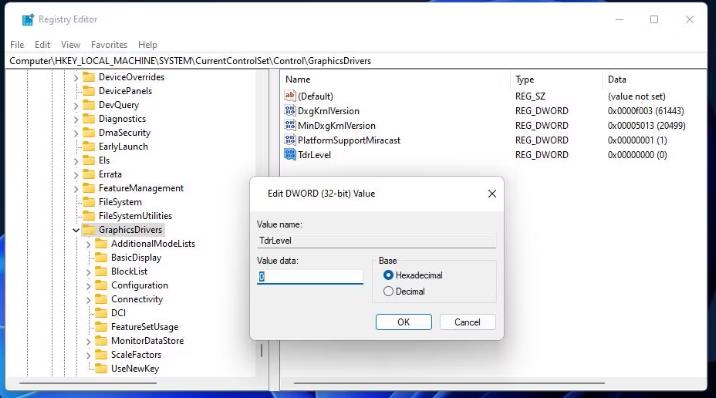Click the (Default) string value icon
Image resolution: width=716 pixels, height=398 pixels.
click(x=290, y=96)
